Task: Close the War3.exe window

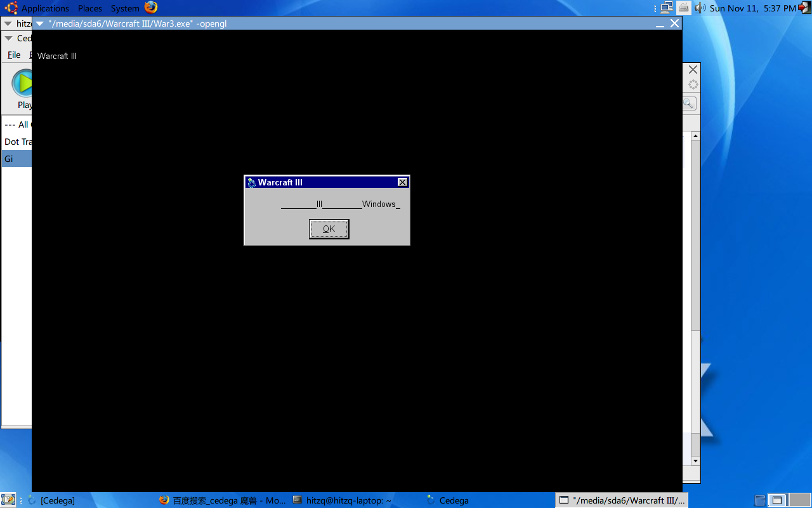Action: tap(674, 23)
